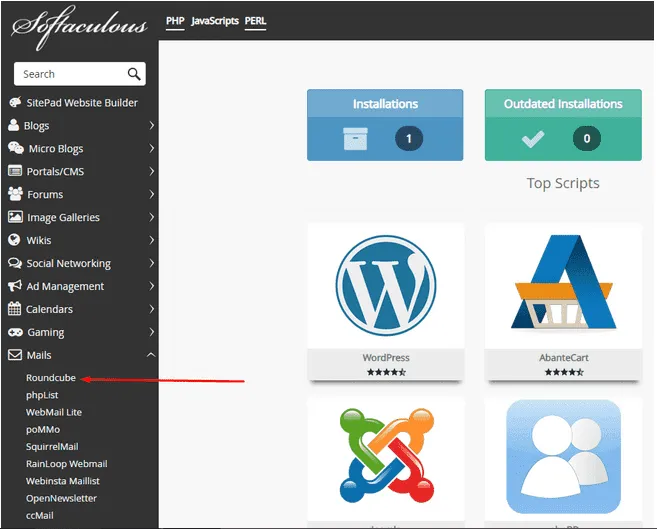Select the PERL scripts tab
This screenshot has height=529, width=657.
255,21
